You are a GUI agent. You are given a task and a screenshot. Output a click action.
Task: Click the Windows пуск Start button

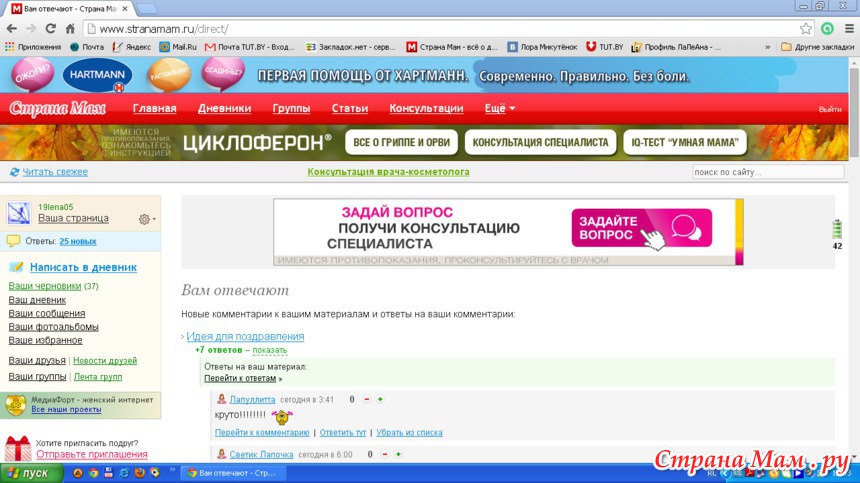coord(31,473)
